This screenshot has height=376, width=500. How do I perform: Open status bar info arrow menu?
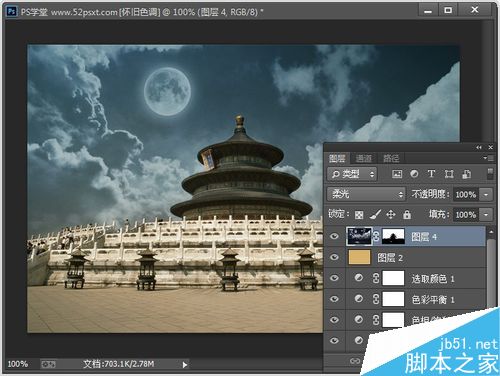[x=185, y=365]
